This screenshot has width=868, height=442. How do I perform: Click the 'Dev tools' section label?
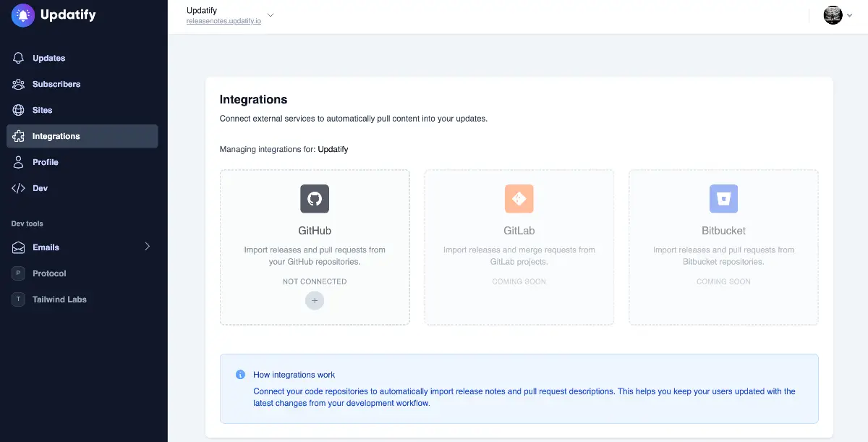pyautogui.click(x=27, y=224)
